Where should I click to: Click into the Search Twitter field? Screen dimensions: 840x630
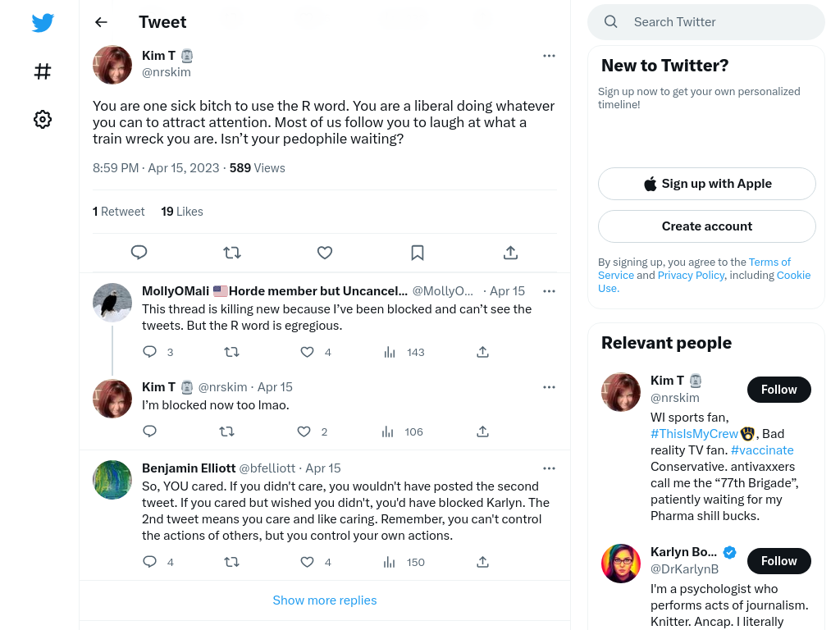[x=706, y=22]
